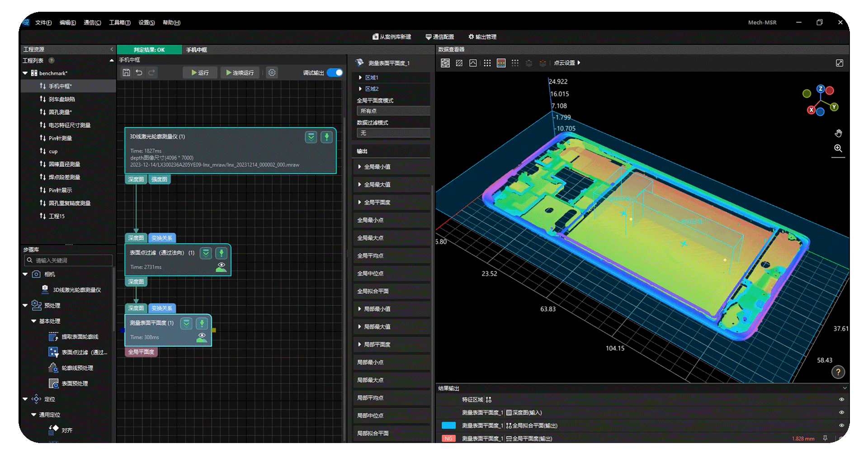This screenshot has height=453, width=868.
Task: Switch to the 手机中框 tab
Action: (197, 50)
